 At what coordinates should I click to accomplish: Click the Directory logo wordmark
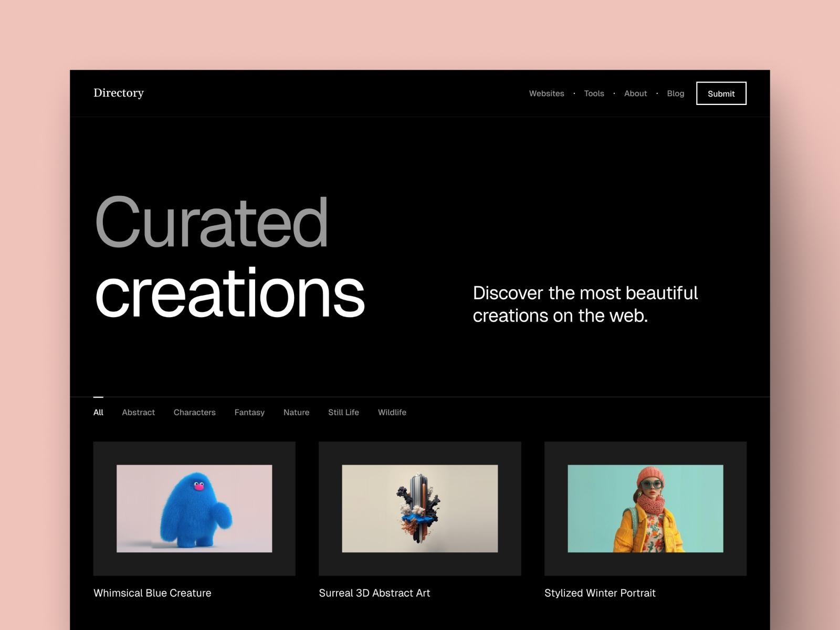tap(119, 93)
